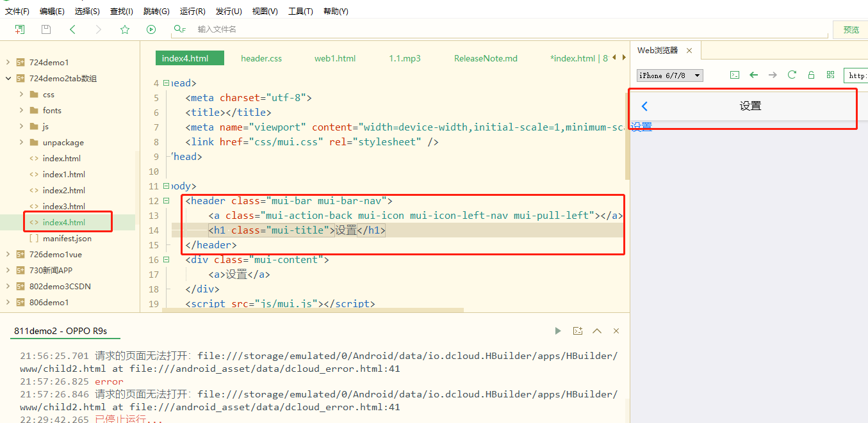This screenshot has height=423, width=868.
Task: Expand the fonts folder
Action: pos(21,110)
